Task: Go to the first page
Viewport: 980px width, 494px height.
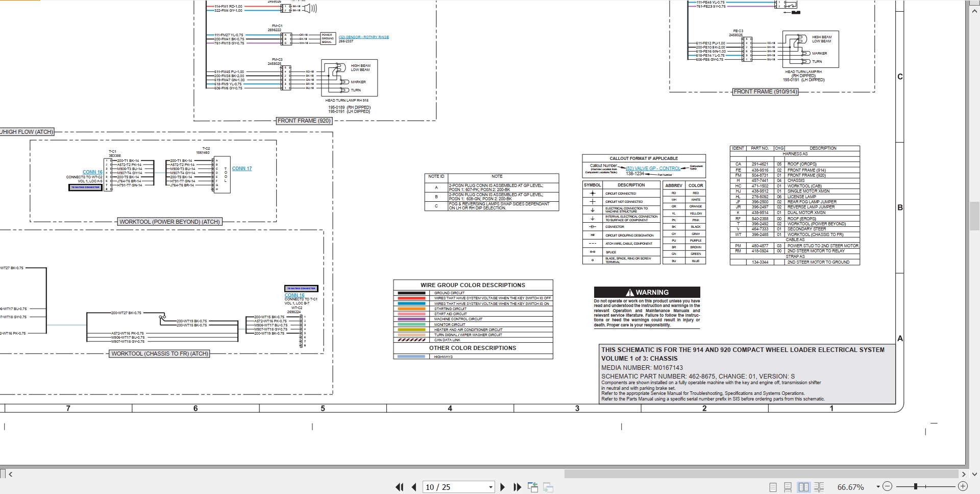Action: click(399, 487)
